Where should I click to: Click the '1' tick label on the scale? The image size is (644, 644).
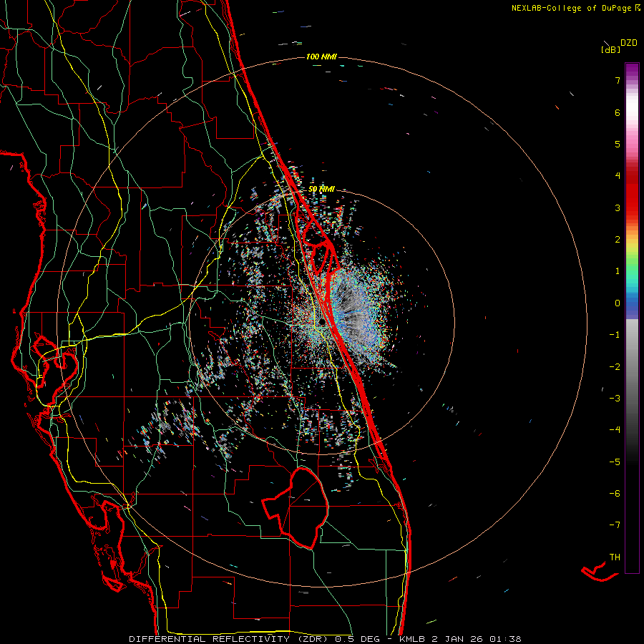(x=618, y=271)
